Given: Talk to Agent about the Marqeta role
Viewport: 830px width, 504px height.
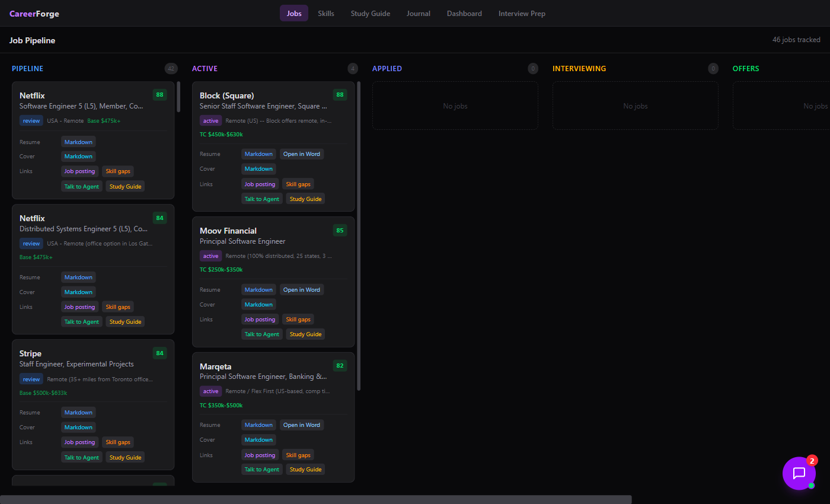Looking at the screenshot, I should [261, 469].
